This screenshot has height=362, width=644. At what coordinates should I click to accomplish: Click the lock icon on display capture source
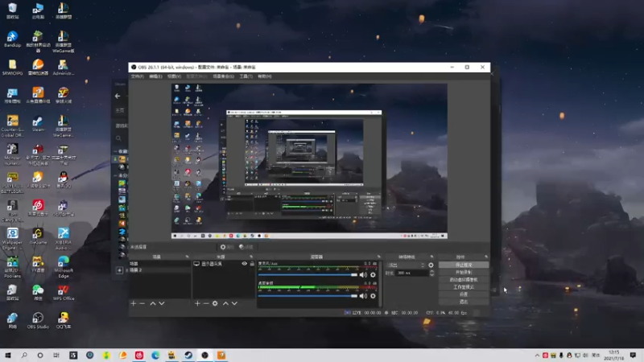(x=252, y=263)
